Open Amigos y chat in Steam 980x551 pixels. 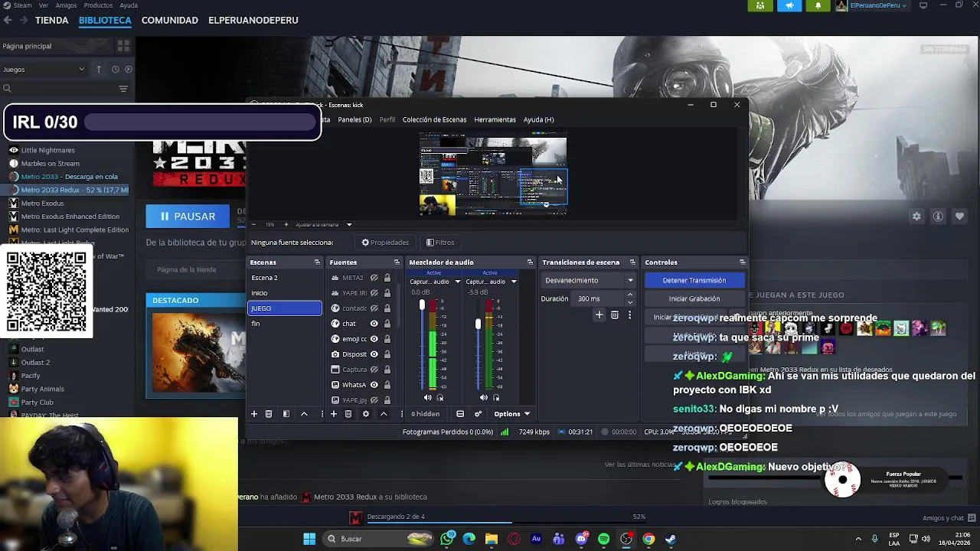[948, 518]
